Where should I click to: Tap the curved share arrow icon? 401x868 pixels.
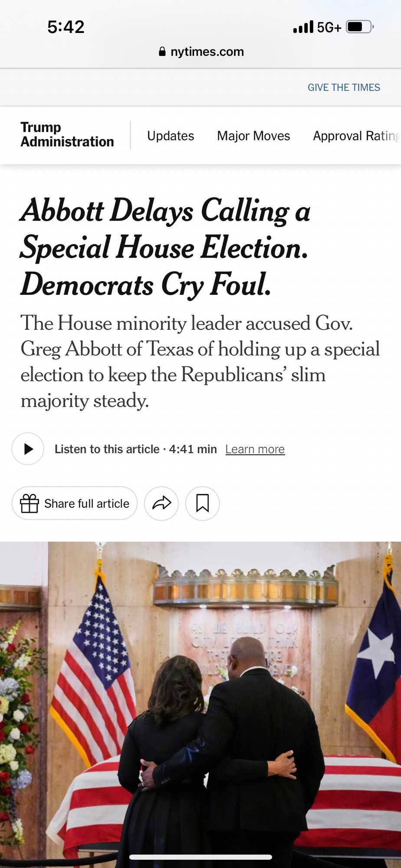point(161,503)
